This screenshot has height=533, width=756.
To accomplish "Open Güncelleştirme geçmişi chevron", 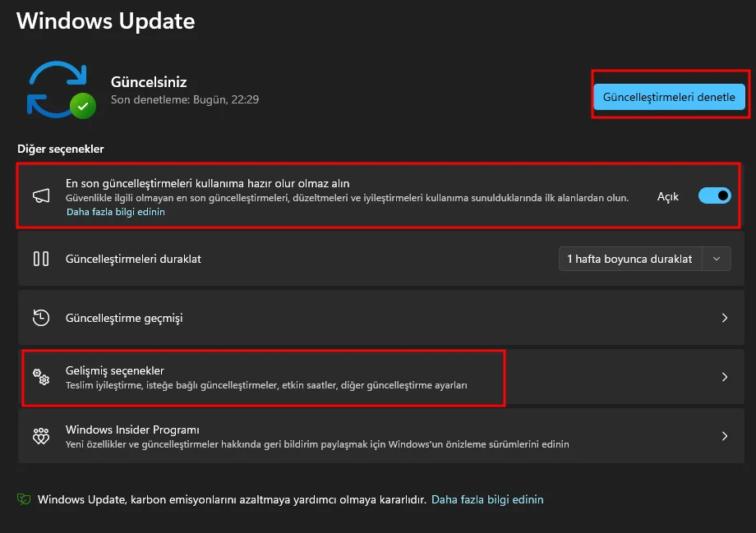I will coord(724,318).
